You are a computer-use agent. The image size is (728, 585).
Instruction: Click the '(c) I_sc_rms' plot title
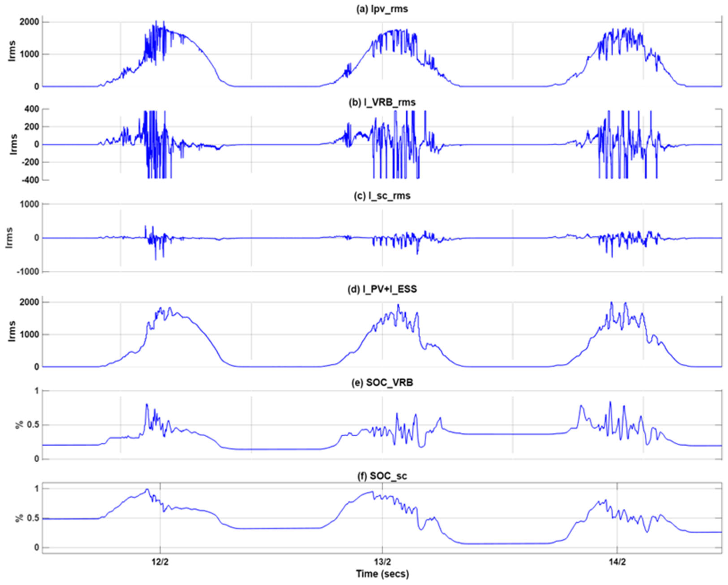point(382,196)
